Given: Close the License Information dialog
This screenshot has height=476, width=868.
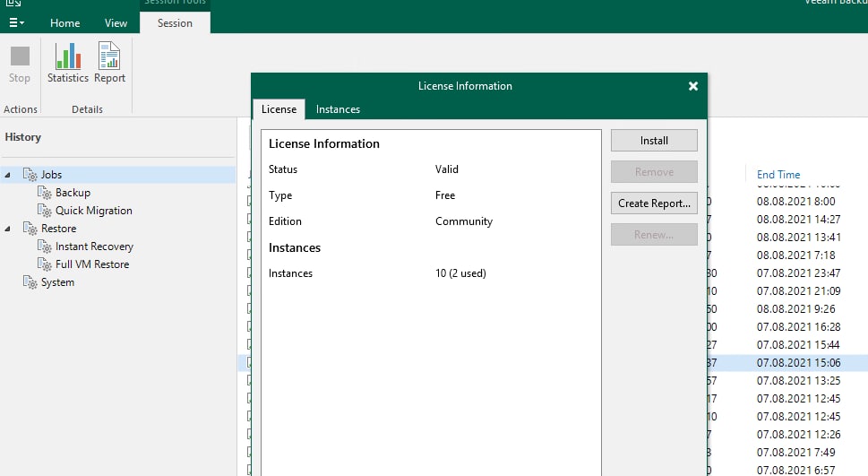Looking at the screenshot, I should (693, 86).
